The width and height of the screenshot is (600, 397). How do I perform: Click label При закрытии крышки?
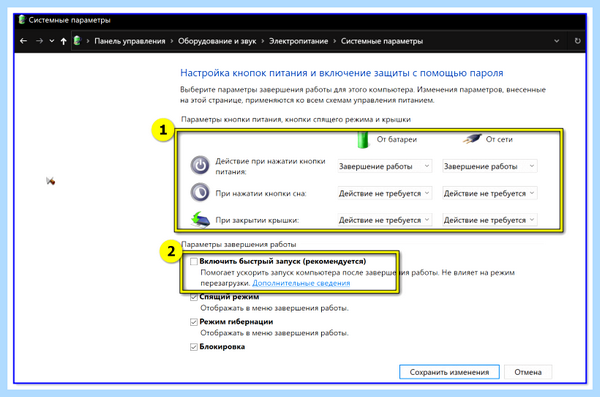point(257,220)
